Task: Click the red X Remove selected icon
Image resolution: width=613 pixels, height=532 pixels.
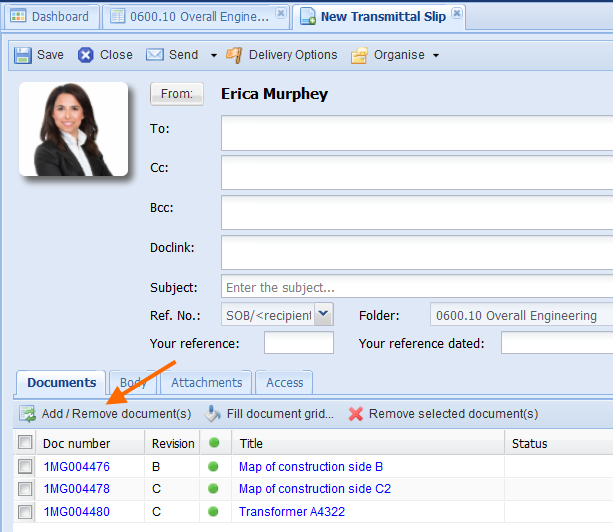Action: click(355, 414)
